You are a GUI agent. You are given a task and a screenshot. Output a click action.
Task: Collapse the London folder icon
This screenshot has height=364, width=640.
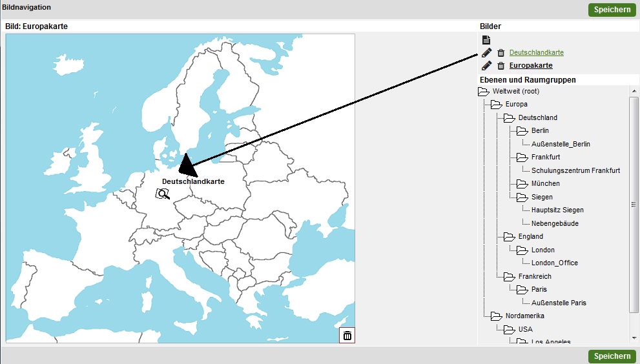(x=522, y=250)
